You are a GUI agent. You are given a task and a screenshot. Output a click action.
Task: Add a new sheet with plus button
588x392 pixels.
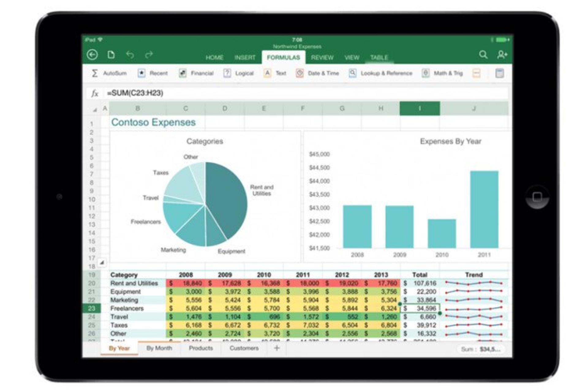277,348
